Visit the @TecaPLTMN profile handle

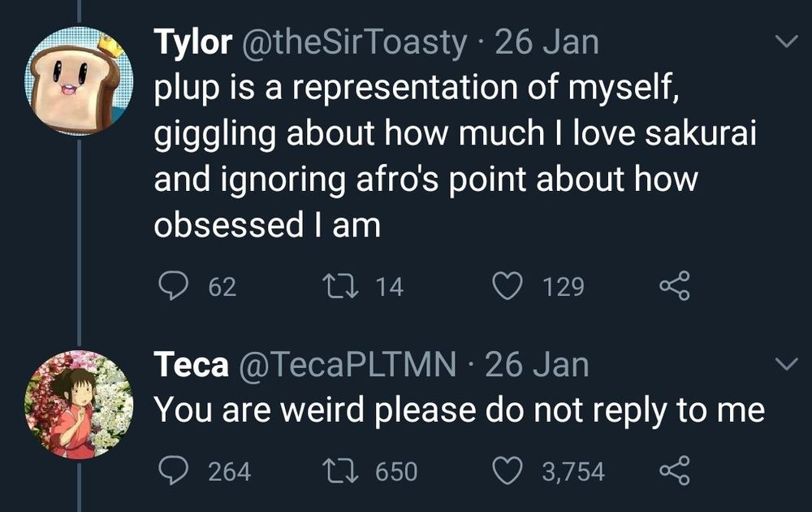click(x=348, y=366)
